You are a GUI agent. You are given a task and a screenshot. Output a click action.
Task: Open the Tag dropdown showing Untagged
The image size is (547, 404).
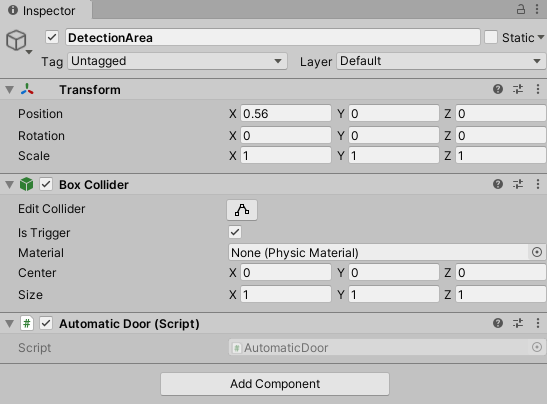[x=177, y=61]
